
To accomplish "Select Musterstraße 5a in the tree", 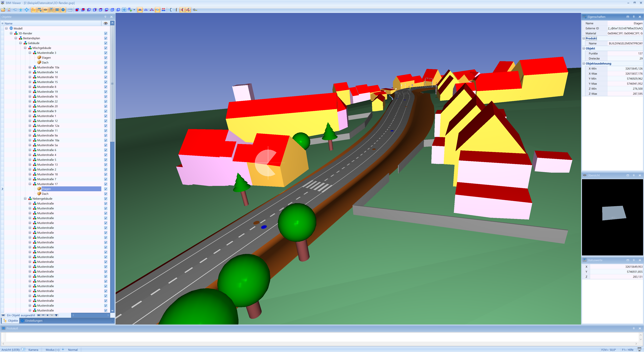I will (x=47, y=145).
